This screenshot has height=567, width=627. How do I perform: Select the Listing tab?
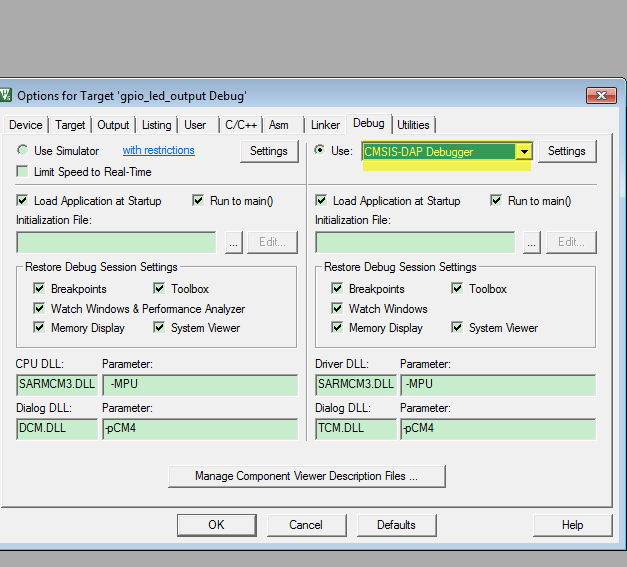point(156,125)
